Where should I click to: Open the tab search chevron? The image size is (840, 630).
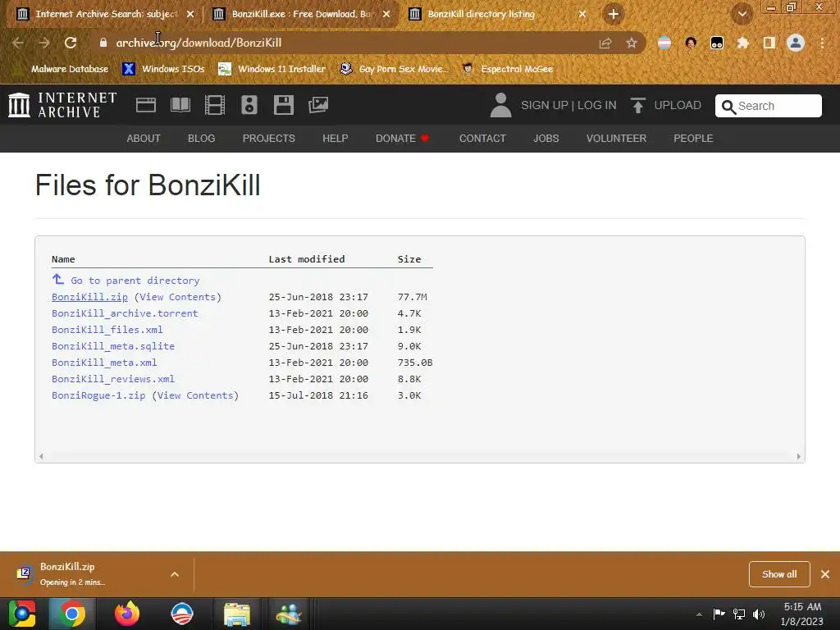(742, 14)
